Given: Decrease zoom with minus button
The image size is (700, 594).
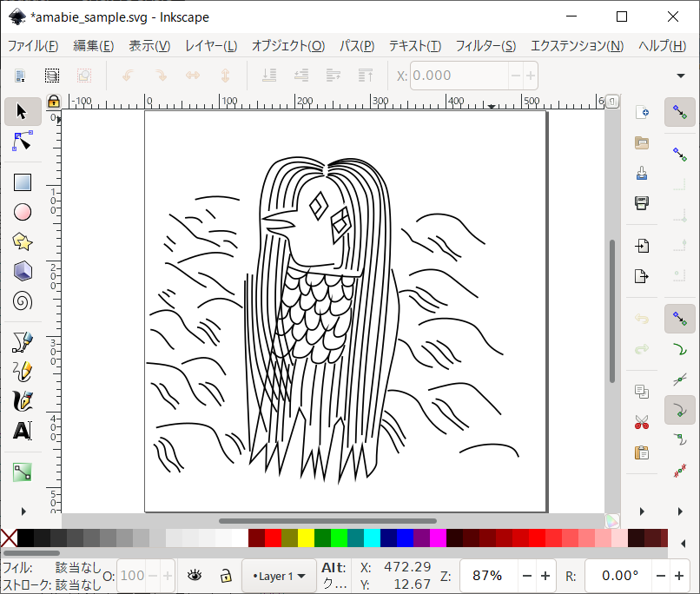Looking at the screenshot, I should [527, 576].
